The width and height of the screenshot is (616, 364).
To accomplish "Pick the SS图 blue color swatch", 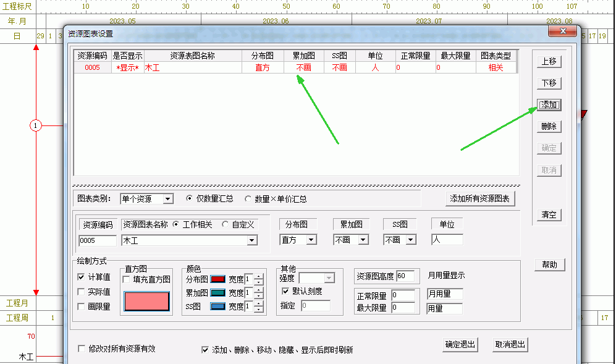I will (x=217, y=307).
